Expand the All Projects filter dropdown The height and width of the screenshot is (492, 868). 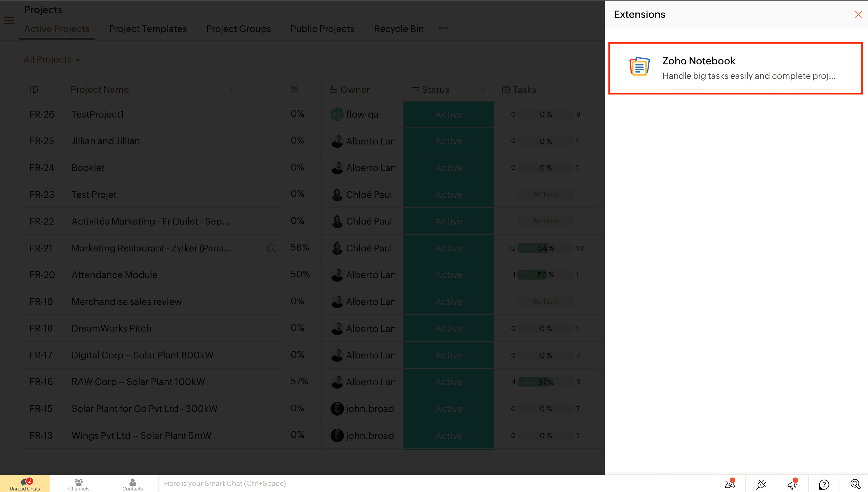coord(52,60)
